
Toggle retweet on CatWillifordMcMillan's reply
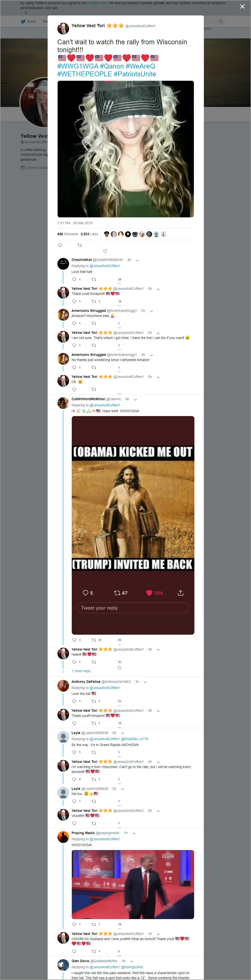pyautogui.click(x=94, y=640)
